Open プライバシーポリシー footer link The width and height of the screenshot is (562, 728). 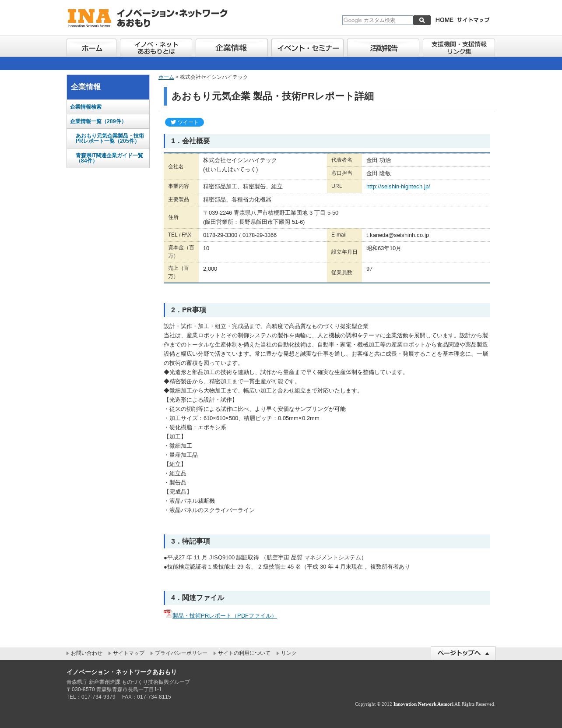pyautogui.click(x=181, y=653)
